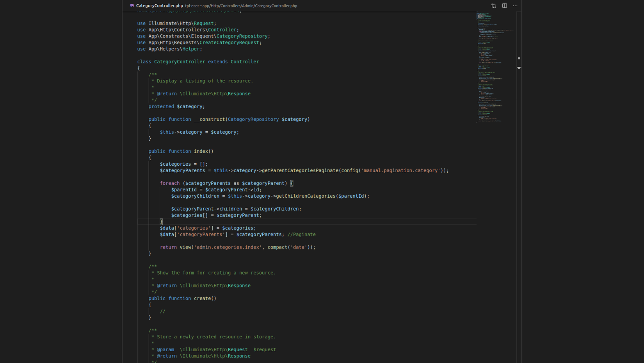Click the 'Display a listing of the resource.' comment
This screenshot has width=644, height=363.
click(x=205, y=81)
